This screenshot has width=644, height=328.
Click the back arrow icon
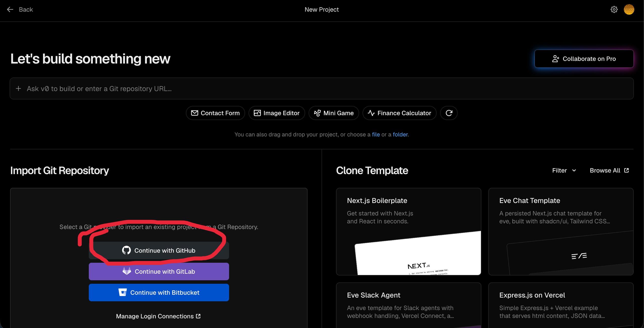coord(10,10)
